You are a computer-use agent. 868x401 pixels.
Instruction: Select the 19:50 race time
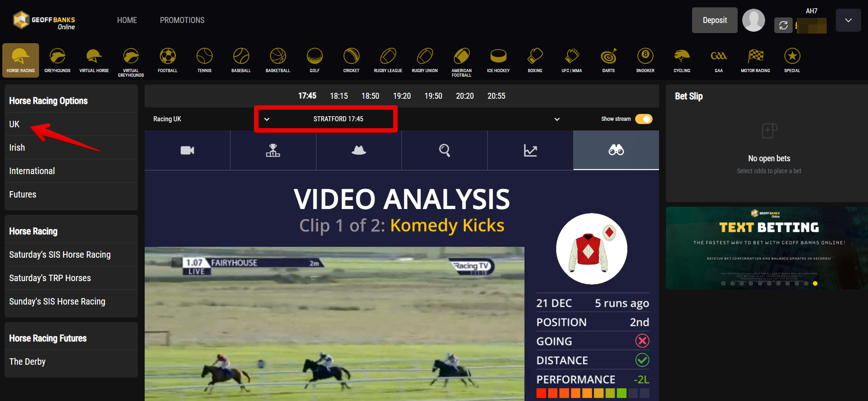pyautogui.click(x=433, y=96)
